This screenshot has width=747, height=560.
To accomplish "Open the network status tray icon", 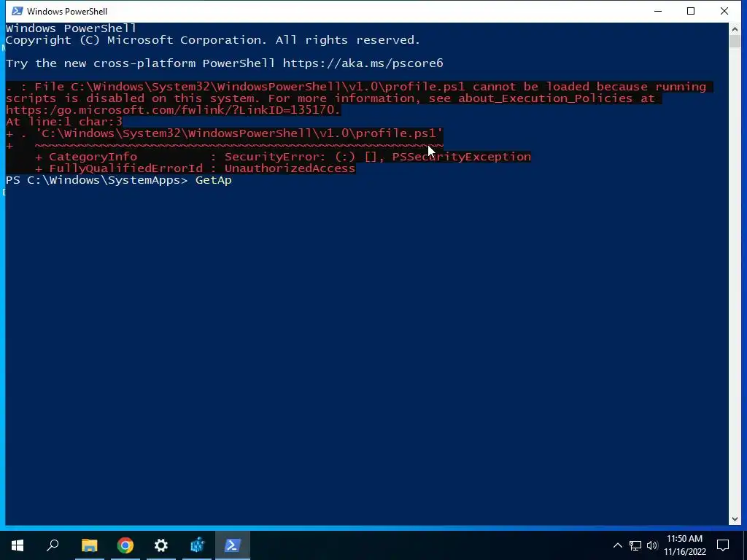I will click(635, 545).
